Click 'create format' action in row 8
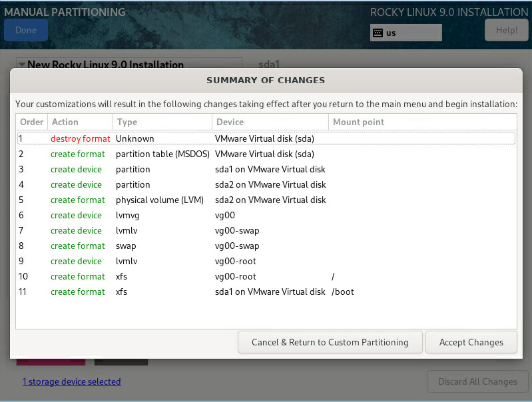This screenshot has height=402, width=532. [x=78, y=246]
